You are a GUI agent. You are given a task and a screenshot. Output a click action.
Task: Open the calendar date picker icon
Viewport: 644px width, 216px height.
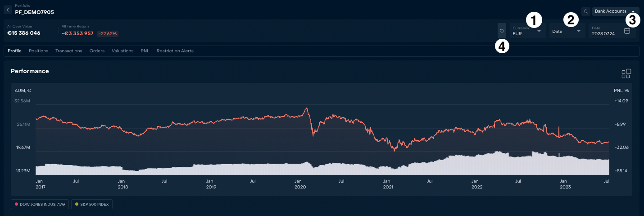627,31
